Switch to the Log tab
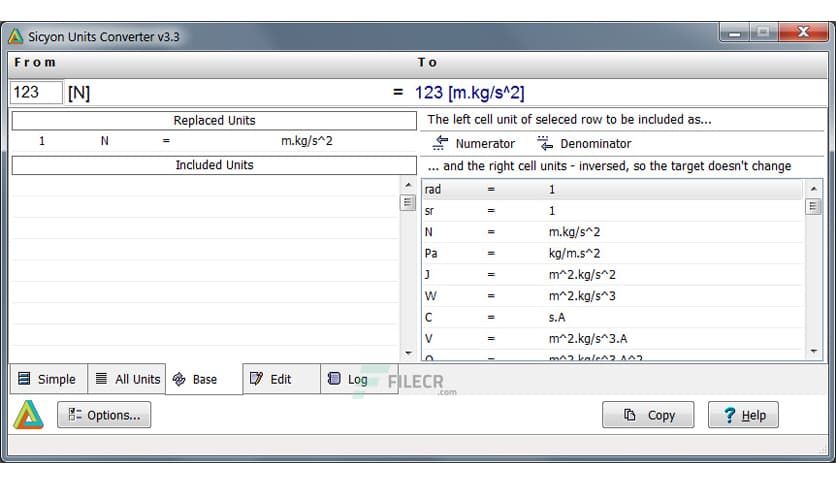This screenshot has height=484, width=836. tap(359, 379)
